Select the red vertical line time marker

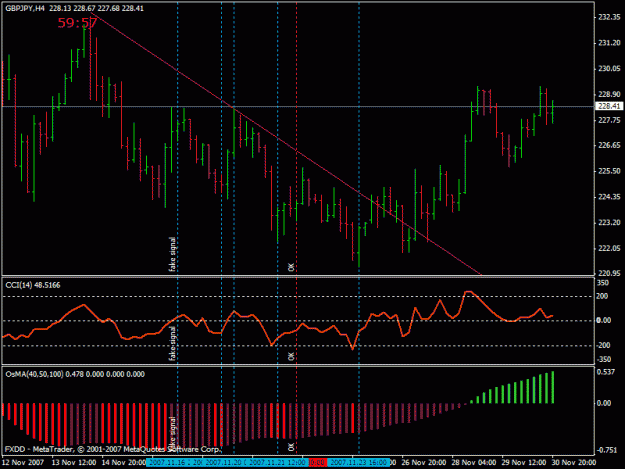317,463
